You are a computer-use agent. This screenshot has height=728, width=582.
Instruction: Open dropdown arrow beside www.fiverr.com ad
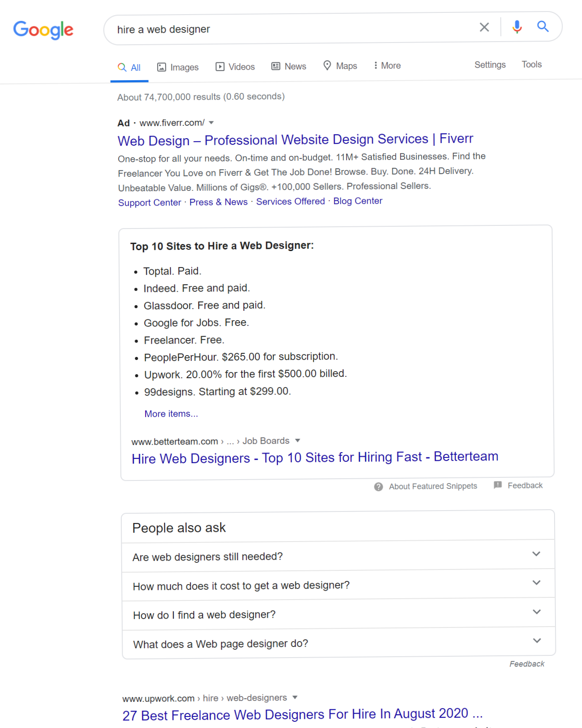pos(211,123)
